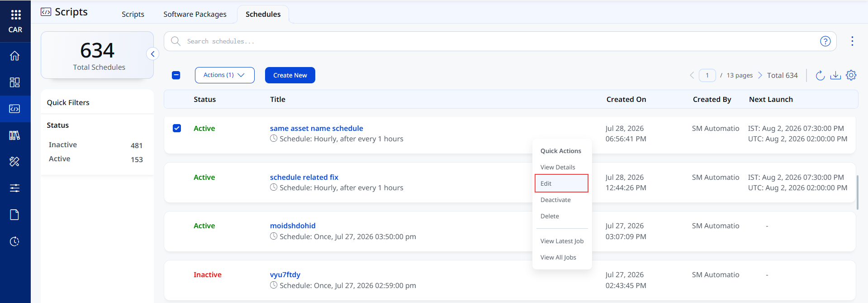This screenshot has width=868, height=303.
Task: Click the page number input box
Action: point(707,75)
